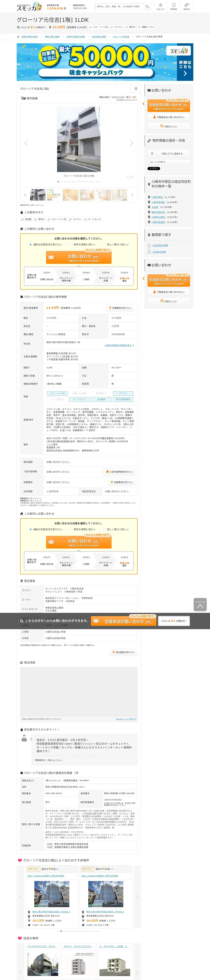This screenshot has width=210, height=980.
Task: Show the previous main property photo
Action: point(26,143)
